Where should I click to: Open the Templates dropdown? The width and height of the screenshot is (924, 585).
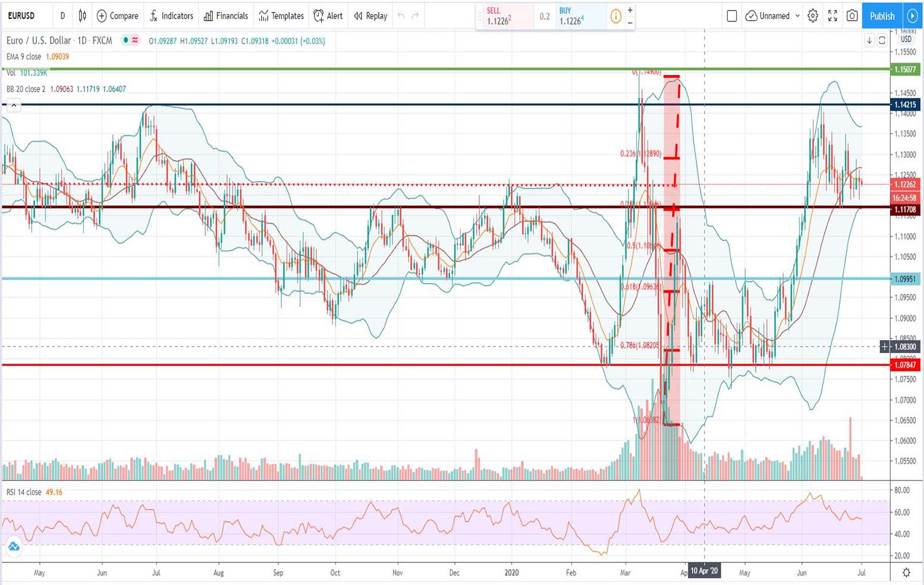pos(281,16)
